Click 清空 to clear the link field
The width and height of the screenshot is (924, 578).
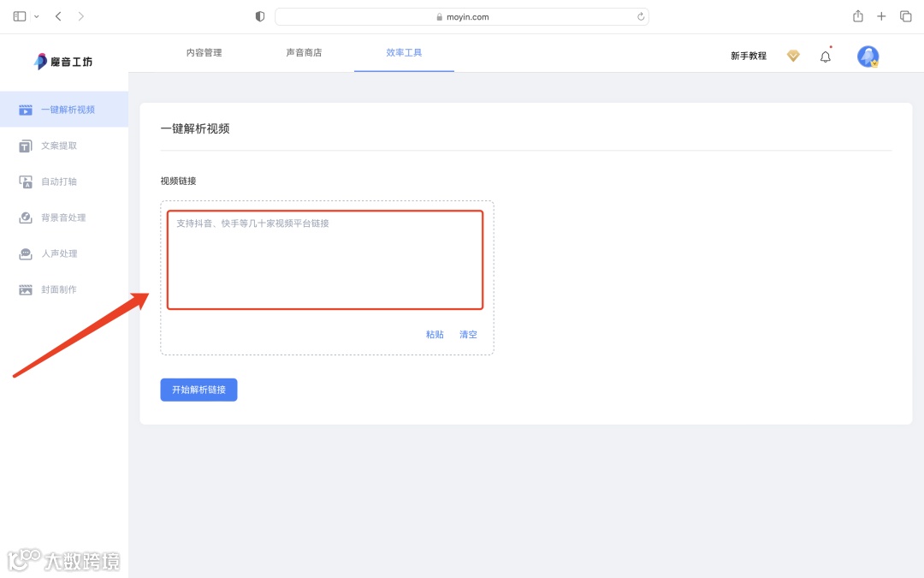point(468,334)
